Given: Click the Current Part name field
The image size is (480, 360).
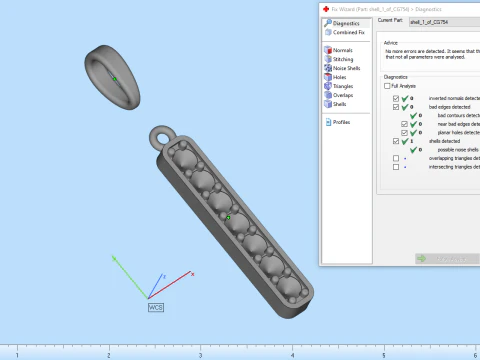Looking at the screenshot, I should tap(444, 22).
